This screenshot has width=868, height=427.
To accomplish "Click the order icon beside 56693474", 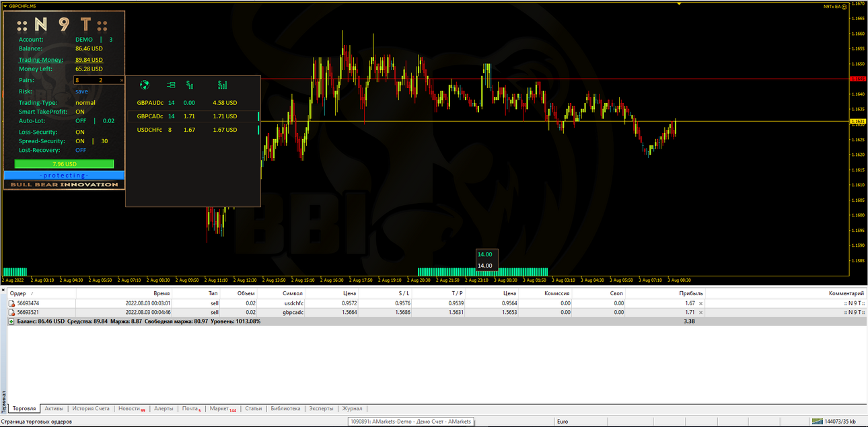I will (11, 303).
